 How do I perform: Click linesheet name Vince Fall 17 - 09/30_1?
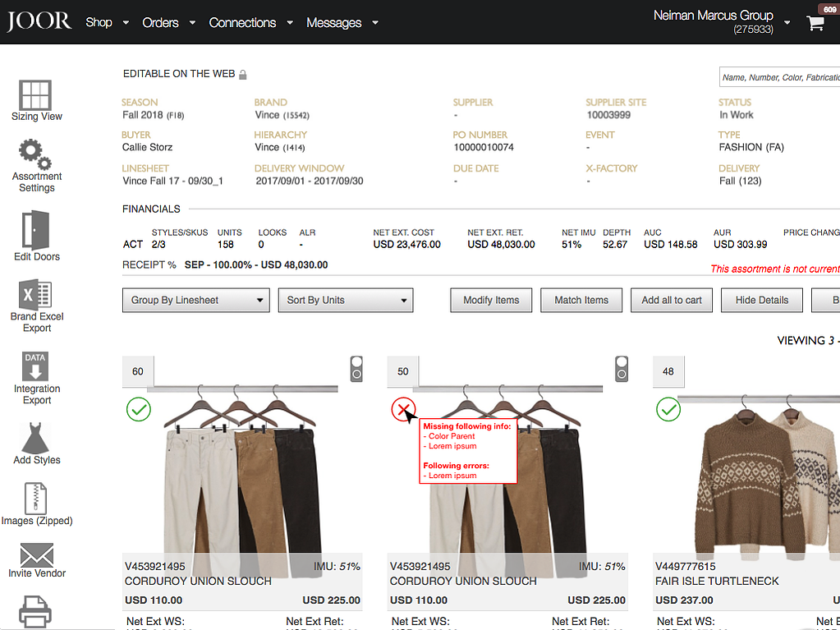(x=172, y=181)
